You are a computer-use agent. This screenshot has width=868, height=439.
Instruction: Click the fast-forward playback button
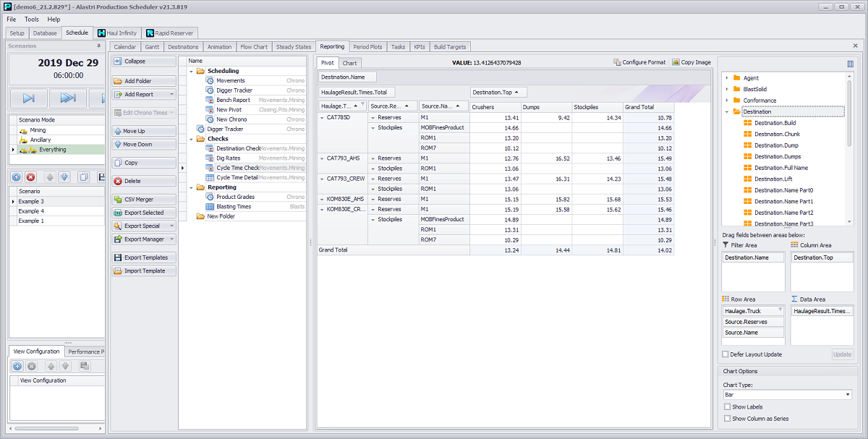click(x=69, y=98)
